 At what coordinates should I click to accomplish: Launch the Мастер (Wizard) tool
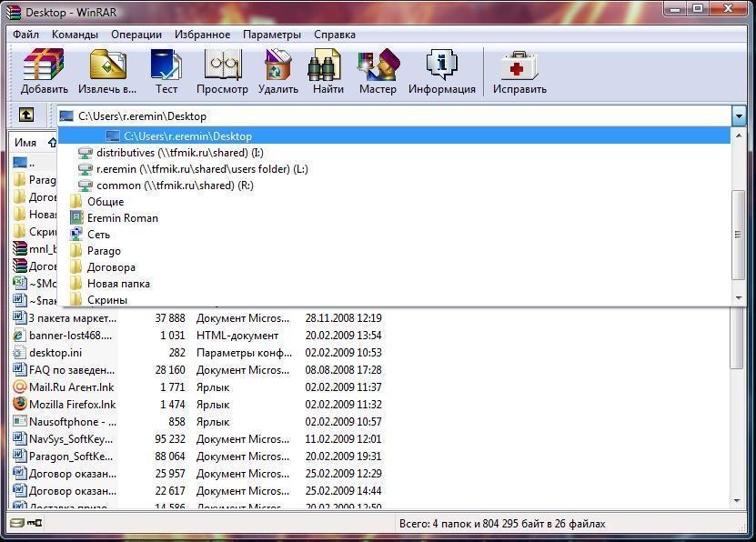[378, 72]
